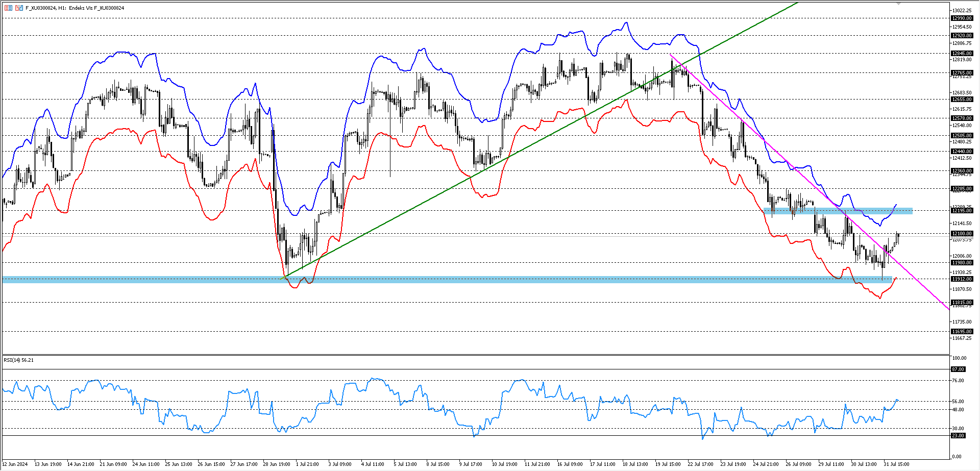Screen dimensions: 980x471
Task: Click the 18 Jul 13:00 time label
Action: coord(635,464)
